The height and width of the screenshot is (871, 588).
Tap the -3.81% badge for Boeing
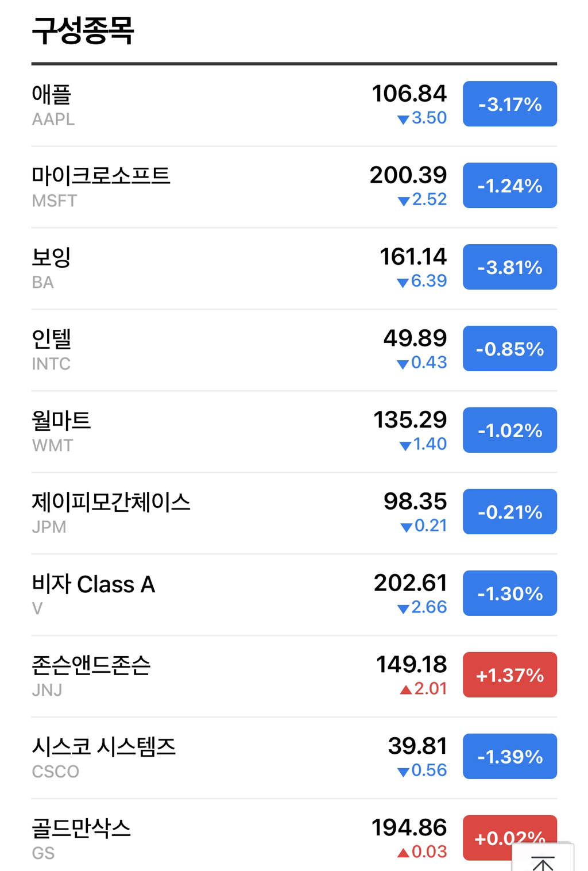coord(509,267)
